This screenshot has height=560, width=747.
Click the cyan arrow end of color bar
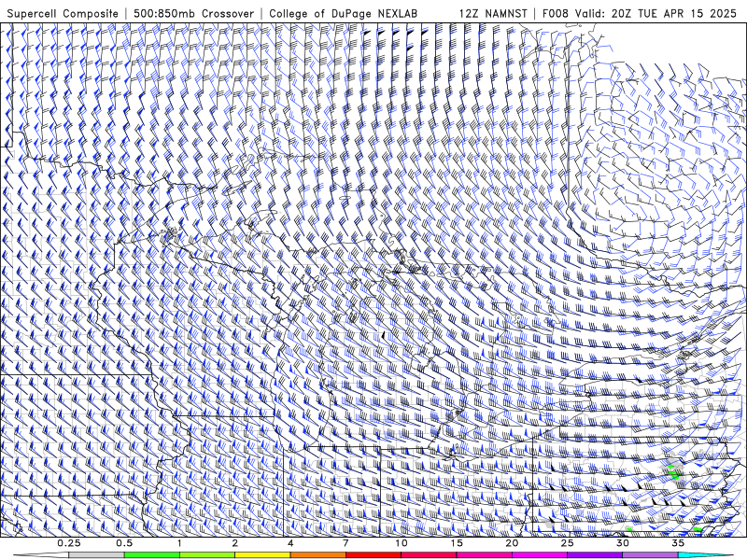click(707, 555)
